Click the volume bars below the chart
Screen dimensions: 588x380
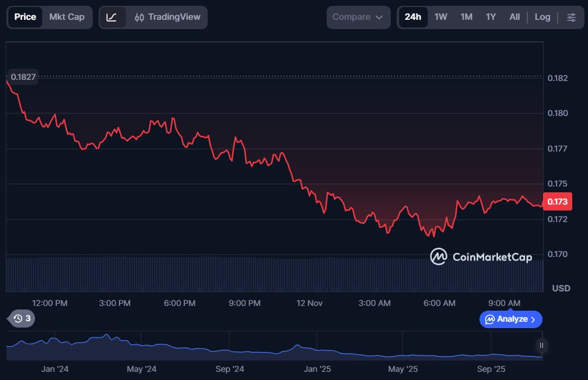point(274,274)
